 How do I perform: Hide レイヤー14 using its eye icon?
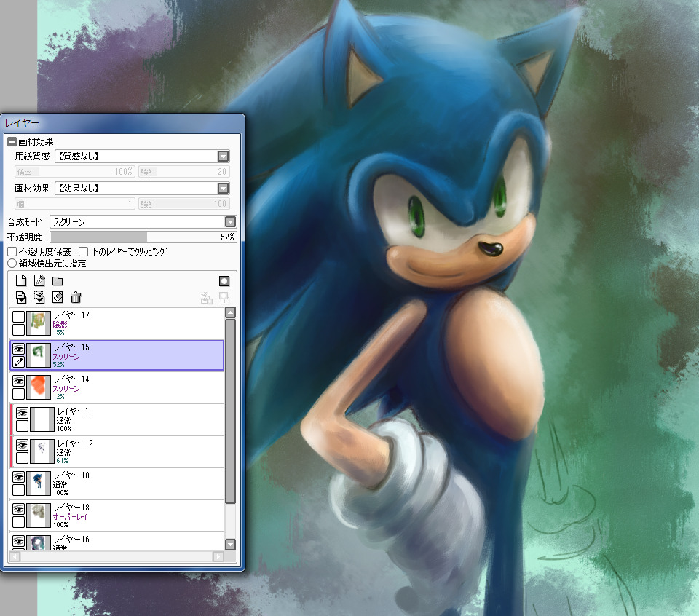pyautogui.click(x=18, y=381)
